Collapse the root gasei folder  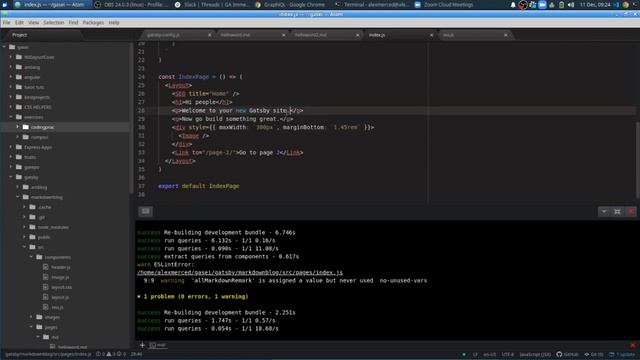[x=4, y=47]
